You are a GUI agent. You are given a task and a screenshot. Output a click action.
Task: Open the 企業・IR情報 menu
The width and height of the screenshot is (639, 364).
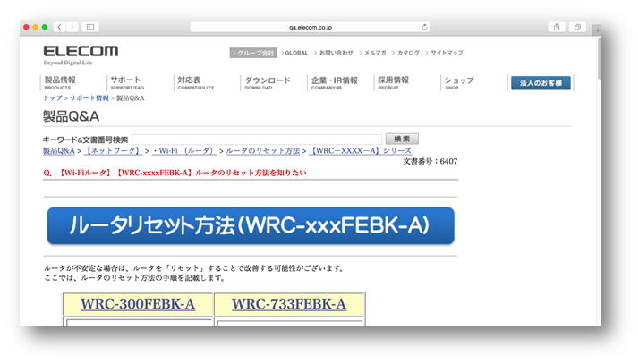[334, 82]
